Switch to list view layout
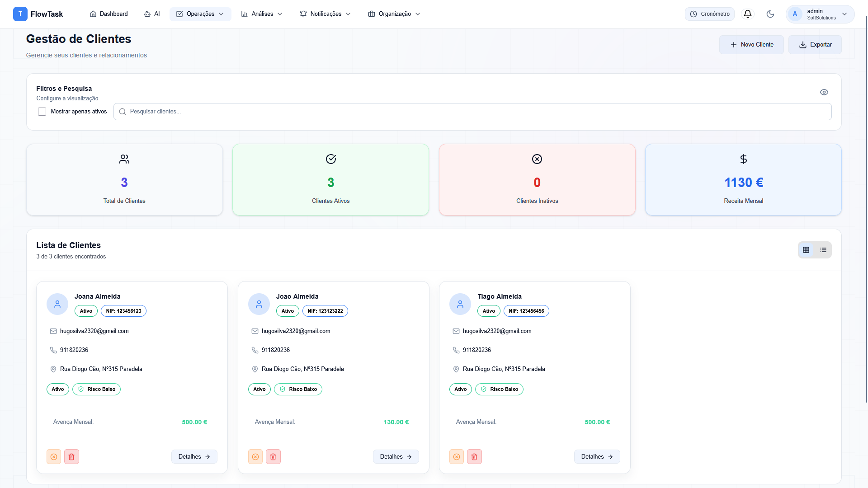This screenshot has width=868, height=488. coord(823,250)
